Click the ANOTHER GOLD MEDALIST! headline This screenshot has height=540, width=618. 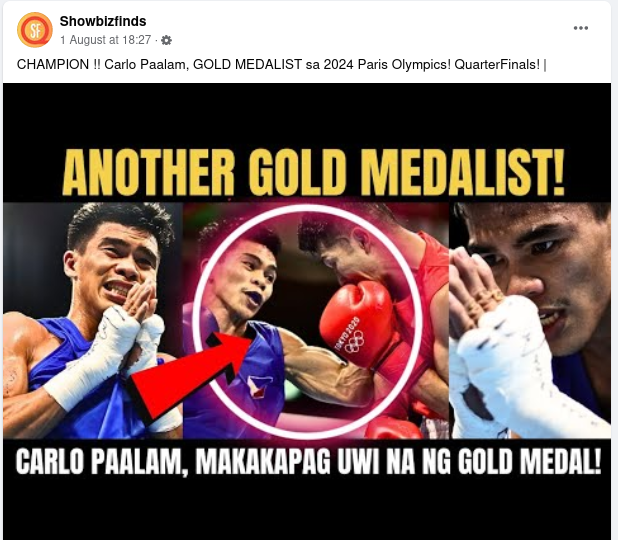314,173
